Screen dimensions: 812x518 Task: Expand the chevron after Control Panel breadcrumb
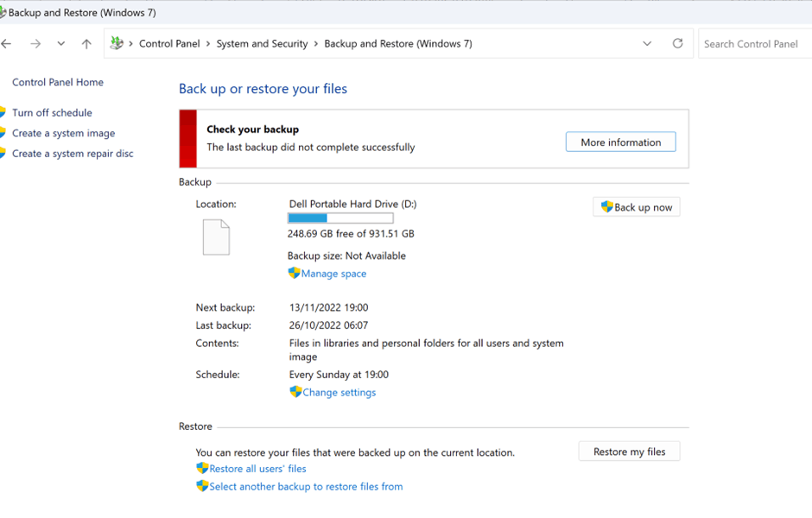(208, 44)
